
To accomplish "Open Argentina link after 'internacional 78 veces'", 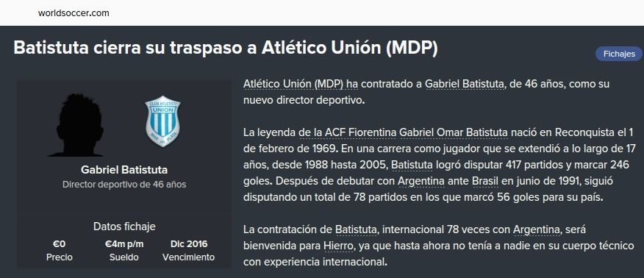I will pos(537,229).
